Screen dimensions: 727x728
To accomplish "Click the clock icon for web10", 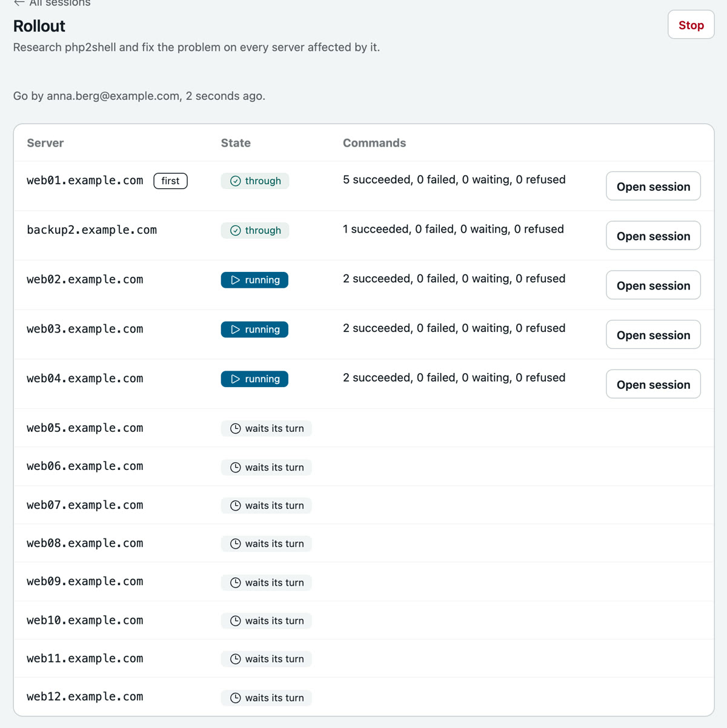I will pos(236,621).
